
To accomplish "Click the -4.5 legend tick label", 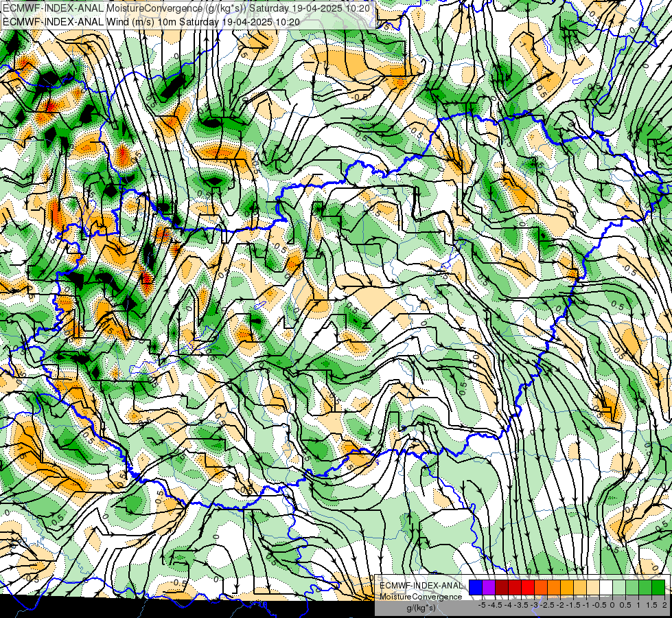I will point(495,605).
